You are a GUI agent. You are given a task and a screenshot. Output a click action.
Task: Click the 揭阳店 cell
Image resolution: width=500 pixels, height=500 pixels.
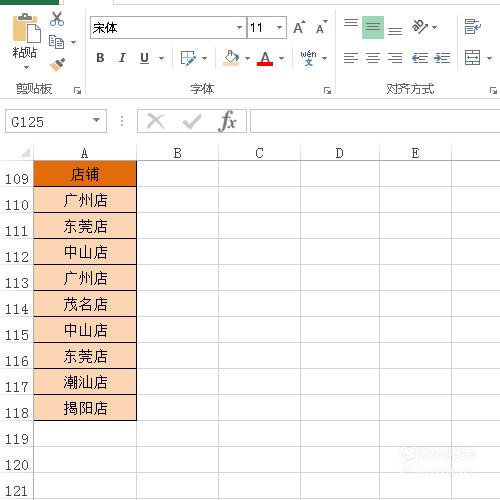point(85,408)
